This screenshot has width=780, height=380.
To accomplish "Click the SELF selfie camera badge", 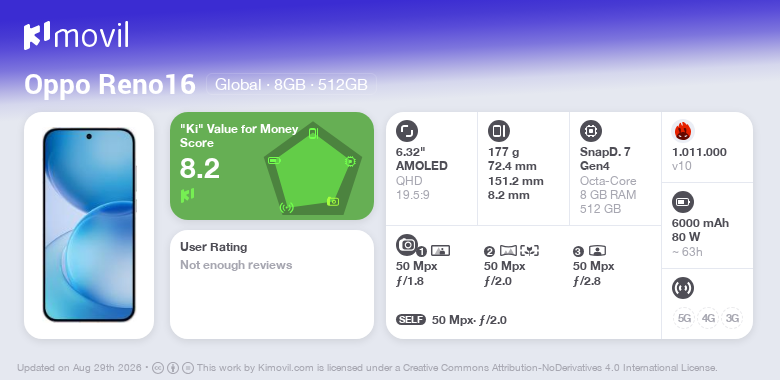I will click(411, 319).
